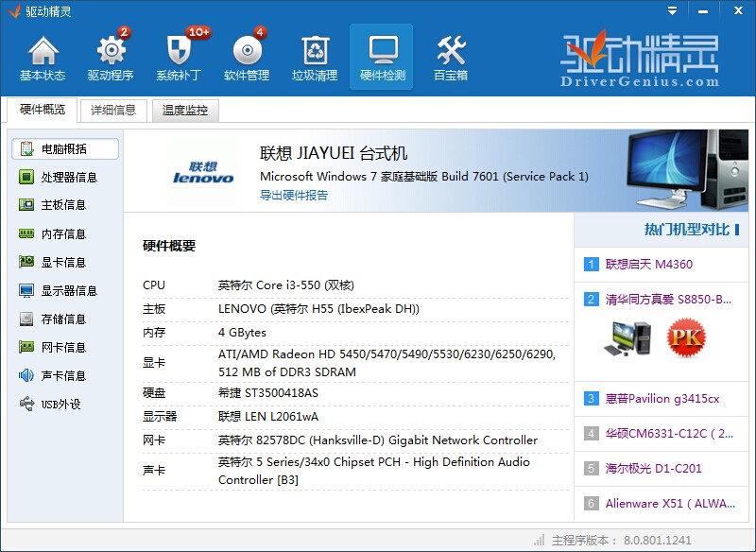756x552 pixels.
Task: Open 华硕CM6331-C12C link
Action: 670,434
